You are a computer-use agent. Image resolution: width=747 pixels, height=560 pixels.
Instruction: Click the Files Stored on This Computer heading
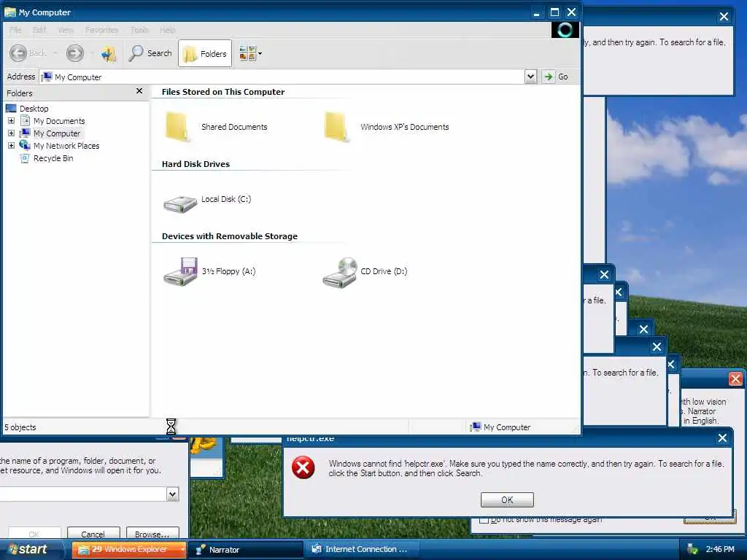click(x=223, y=92)
